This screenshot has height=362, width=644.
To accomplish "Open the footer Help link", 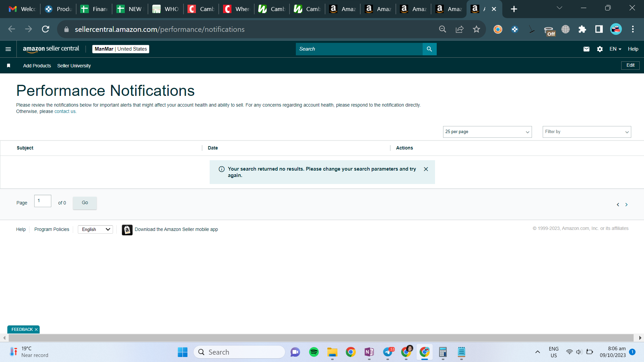I will click(x=21, y=230).
